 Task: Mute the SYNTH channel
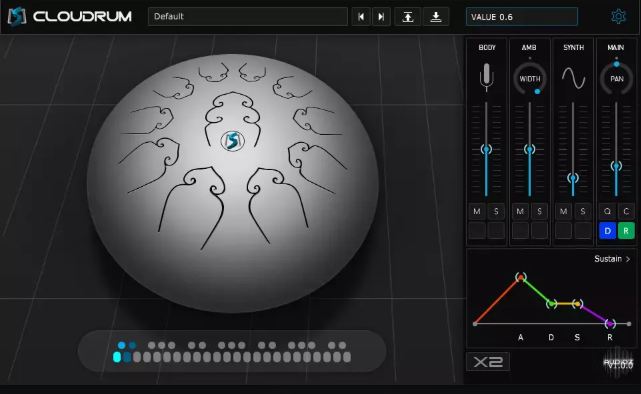pos(563,211)
